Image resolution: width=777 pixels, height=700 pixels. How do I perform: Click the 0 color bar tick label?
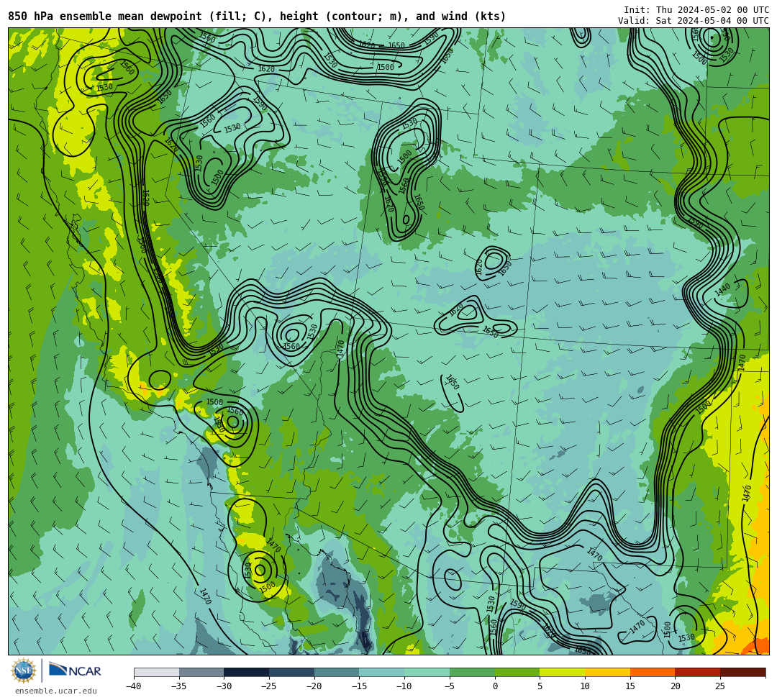[495, 686]
